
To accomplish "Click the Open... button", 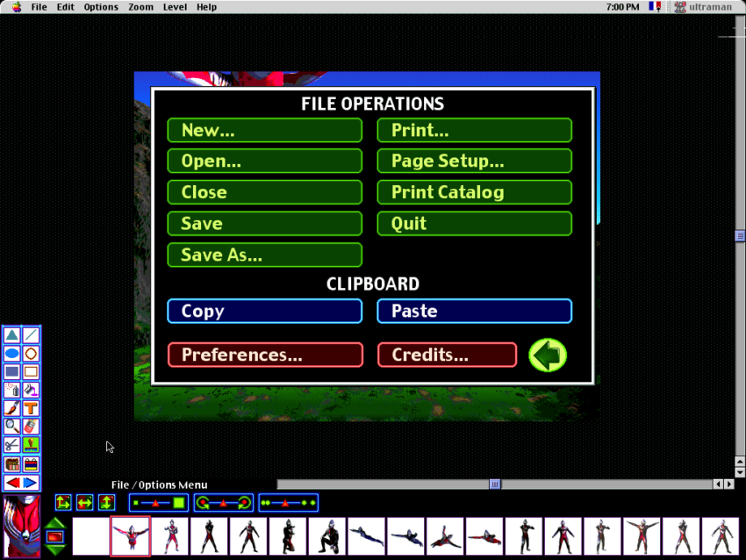I will pyautogui.click(x=264, y=162).
